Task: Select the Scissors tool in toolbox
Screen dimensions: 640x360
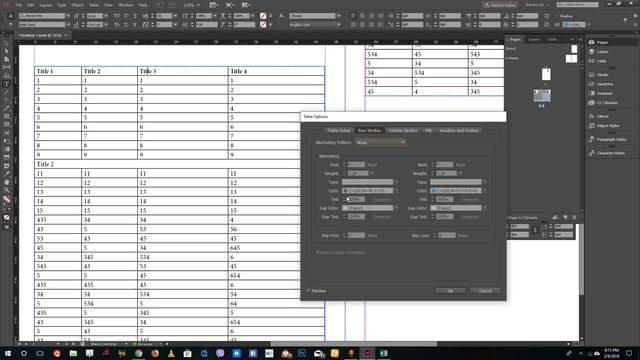Action: [7, 133]
